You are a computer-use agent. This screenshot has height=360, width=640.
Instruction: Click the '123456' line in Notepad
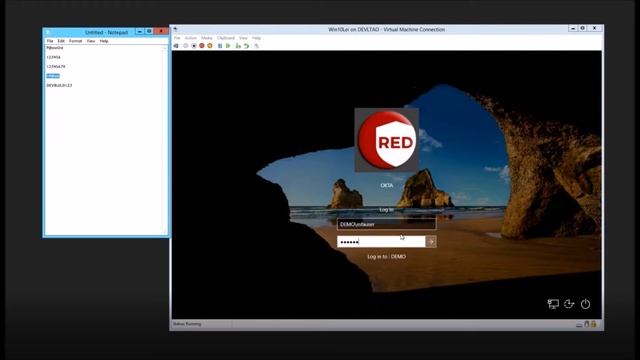pyautogui.click(x=53, y=57)
